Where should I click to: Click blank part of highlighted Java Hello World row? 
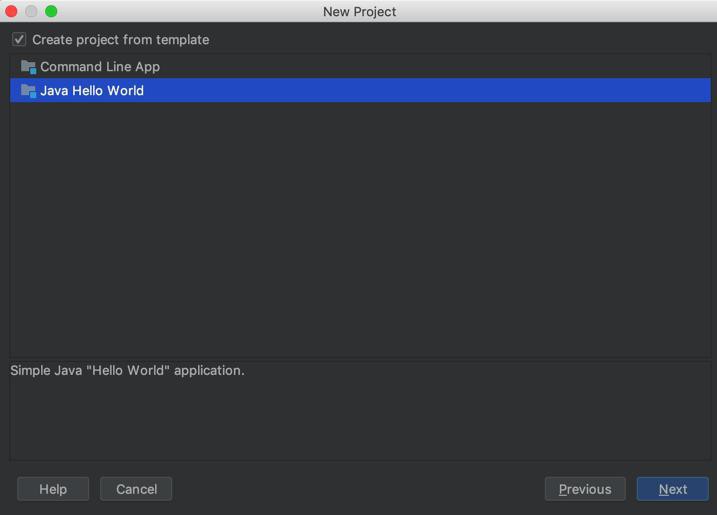click(x=425, y=91)
